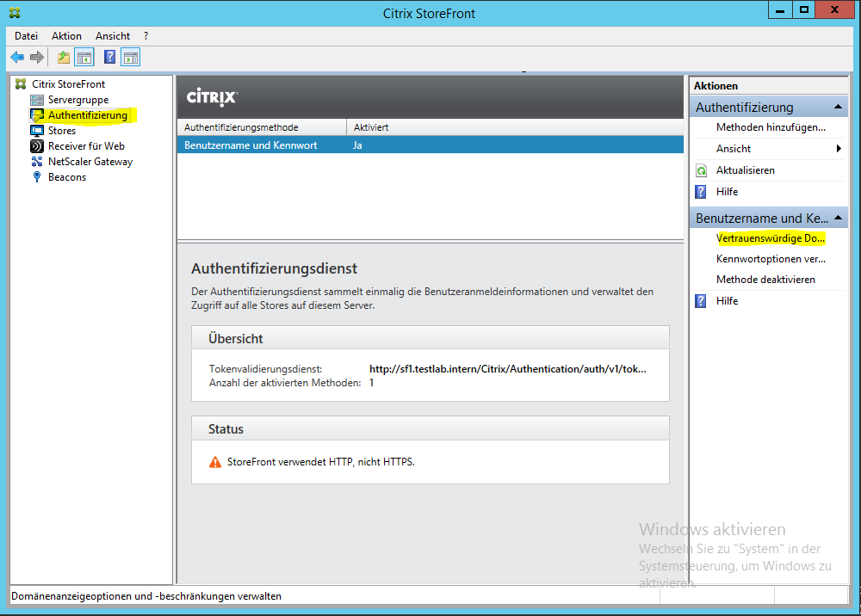This screenshot has width=861, height=616.
Task: Expand the Ansicht submenu arrow in Aktionen
Action: click(839, 149)
